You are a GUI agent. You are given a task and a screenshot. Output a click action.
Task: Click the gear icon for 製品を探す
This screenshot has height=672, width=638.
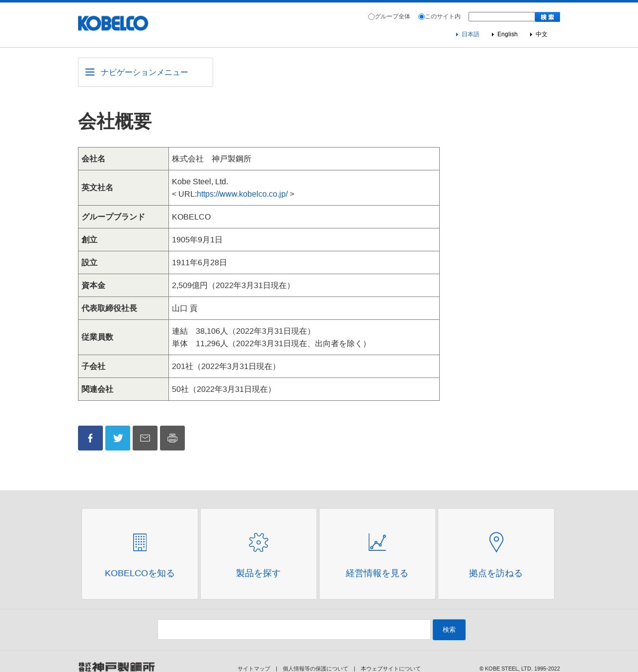[x=258, y=542]
